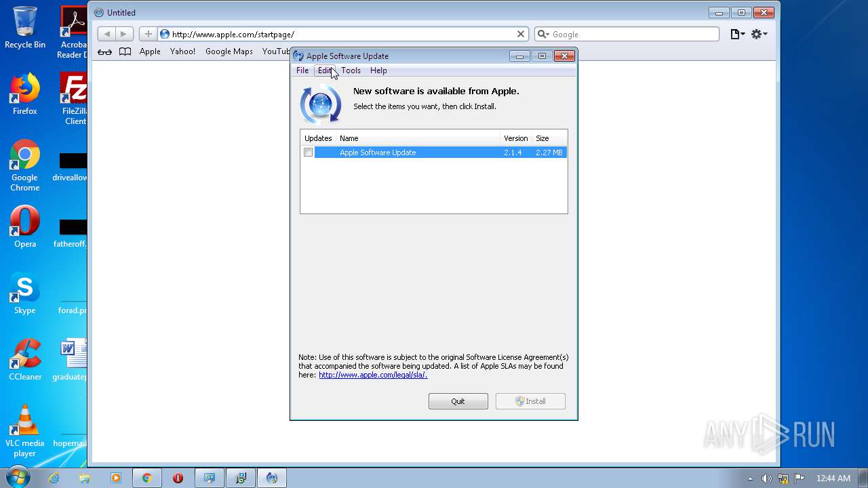Sort the list by the Name column header
Screen dimensions: 868x488
[x=418, y=138]
